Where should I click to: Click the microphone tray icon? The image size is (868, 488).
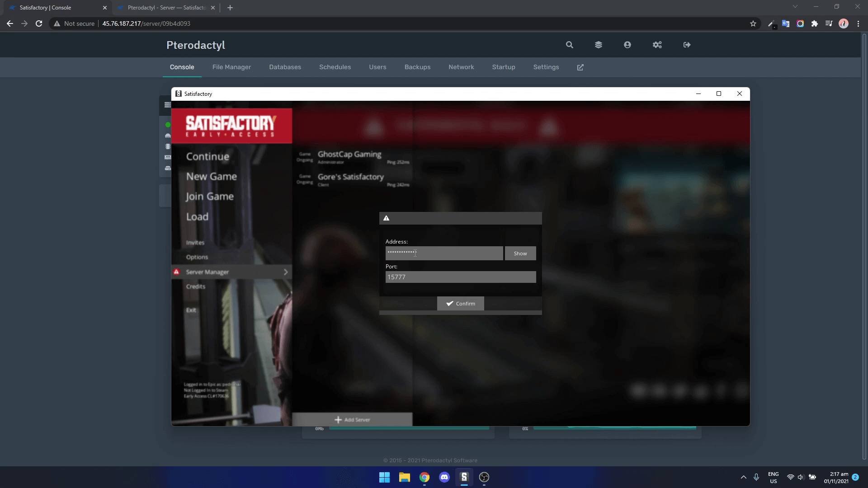756,477
